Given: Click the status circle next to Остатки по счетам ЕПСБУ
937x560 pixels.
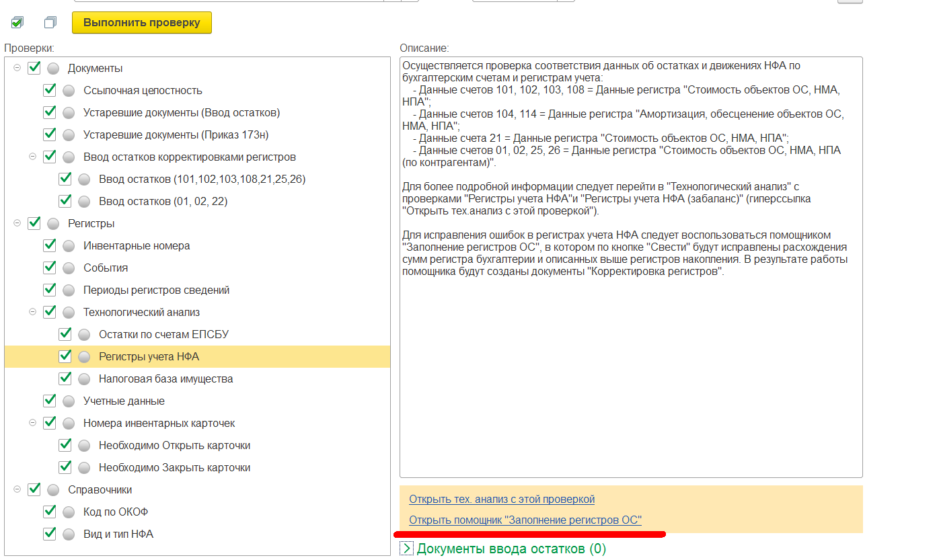Looking at the screenshot, I should coord(84,335).
